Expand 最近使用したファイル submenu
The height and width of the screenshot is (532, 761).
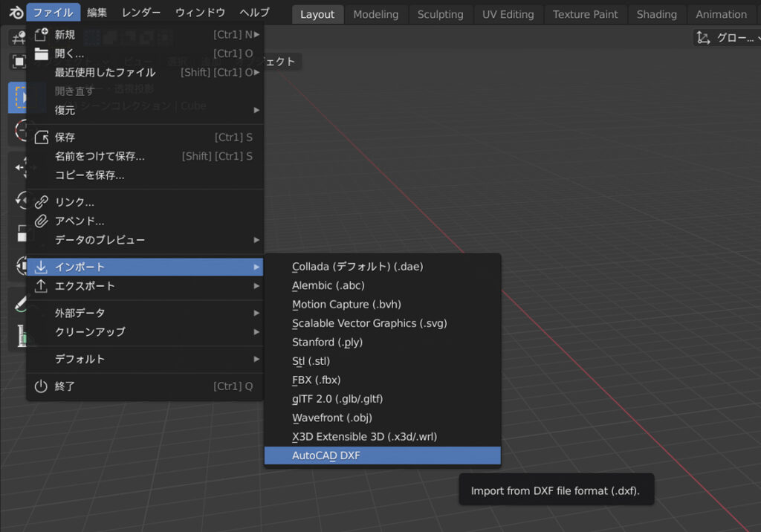[145, 72]
